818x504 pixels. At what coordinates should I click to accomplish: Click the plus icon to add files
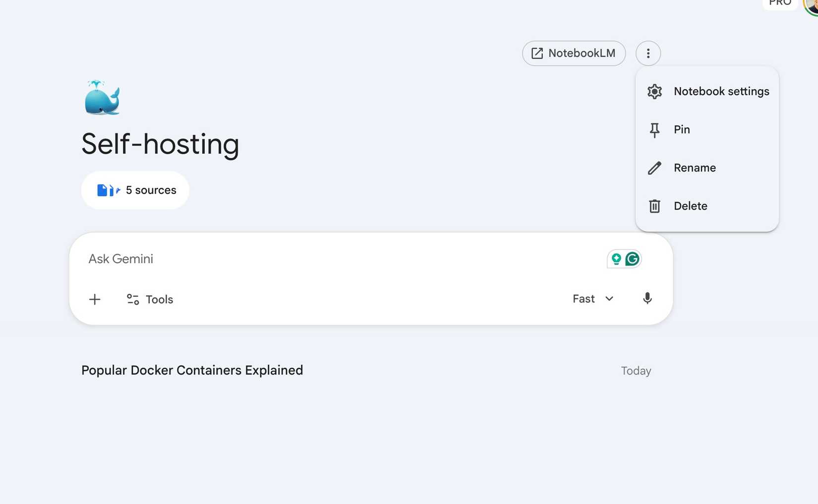(x=95, y=299)
